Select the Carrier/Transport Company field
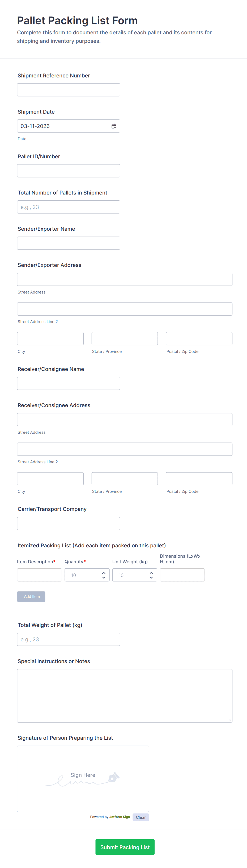The width and height of the screenshot is (247, 868). click(68, 524)
